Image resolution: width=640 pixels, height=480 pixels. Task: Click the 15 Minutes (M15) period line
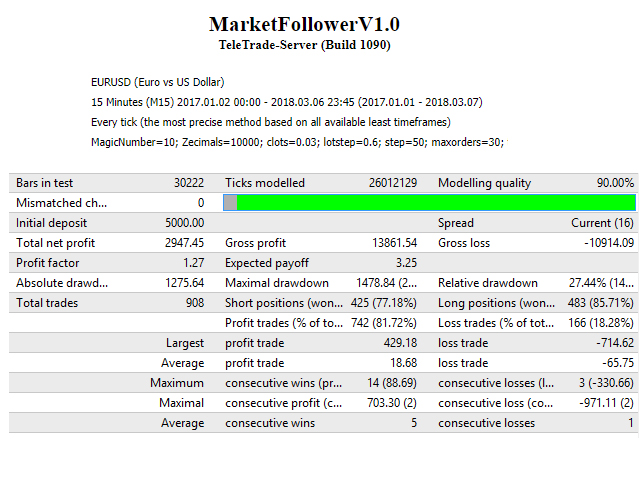287,102
